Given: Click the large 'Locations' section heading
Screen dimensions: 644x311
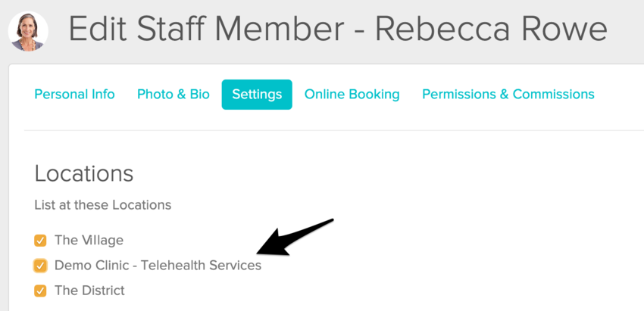Looking at the screenshot, I should click(84, 173).
